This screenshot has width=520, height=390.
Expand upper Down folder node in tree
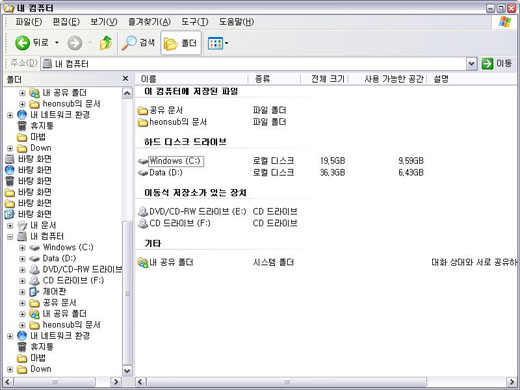point(10,148)
